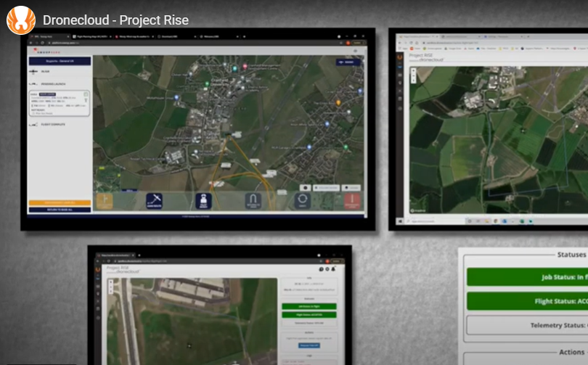Select the aircraft details card under Pending Launch
Screen dimensions: 588x365
click(60, 104)
